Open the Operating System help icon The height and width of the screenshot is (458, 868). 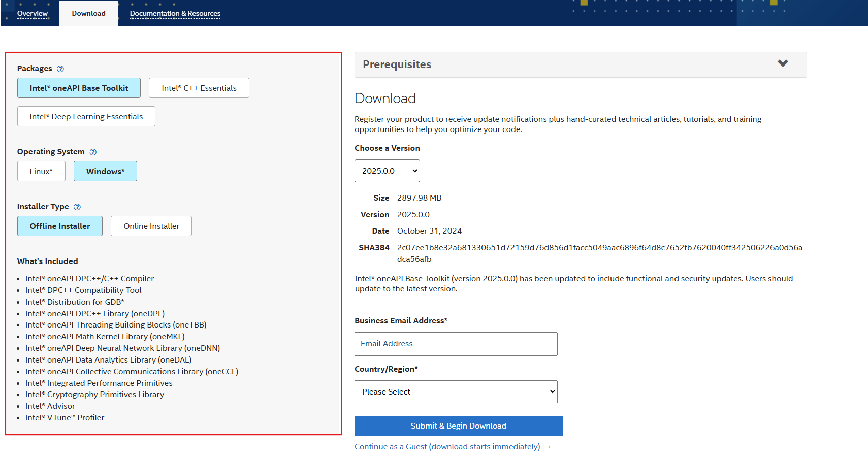tap(93, 152)
